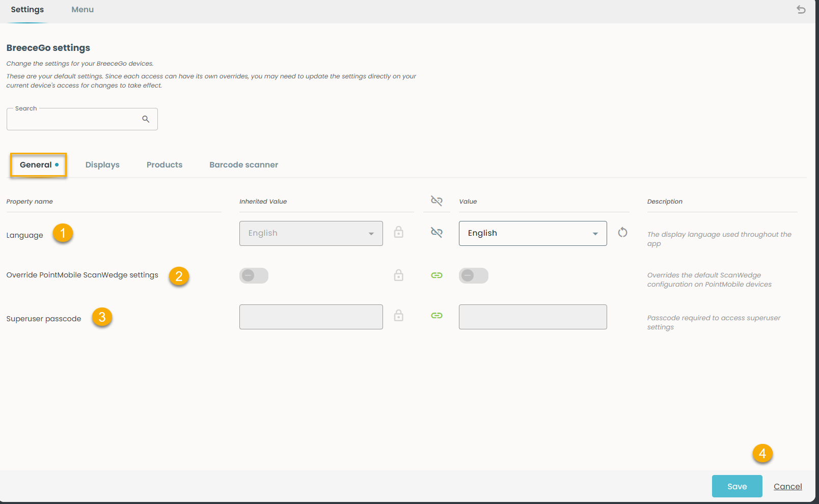The height and width of the screenshot is (504, 819).
Task: Click the Cancel link
Action: click(x=788, y=487)
